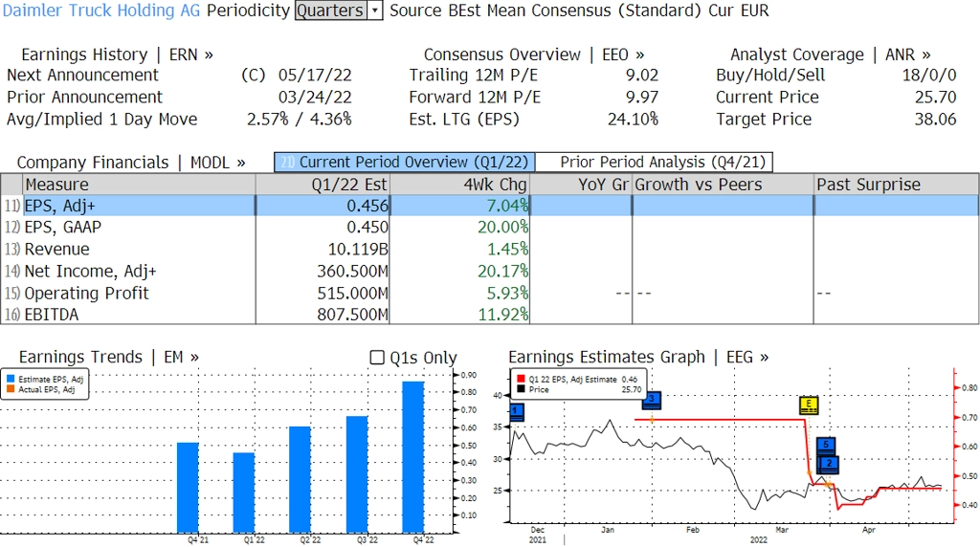Click blue Estimate EPS, Adj legend swatch
The height and width of the screenshot is (547, 980).
(10, 379)
